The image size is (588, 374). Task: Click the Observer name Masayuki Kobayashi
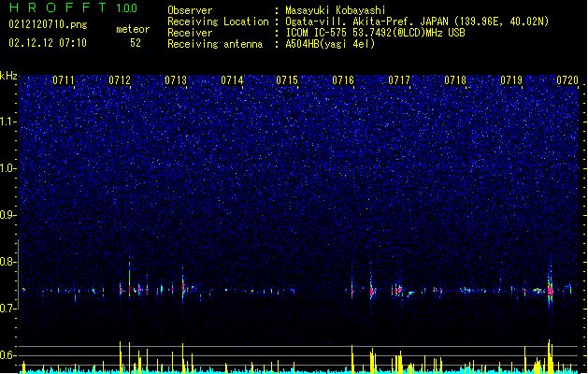[336, 10]
